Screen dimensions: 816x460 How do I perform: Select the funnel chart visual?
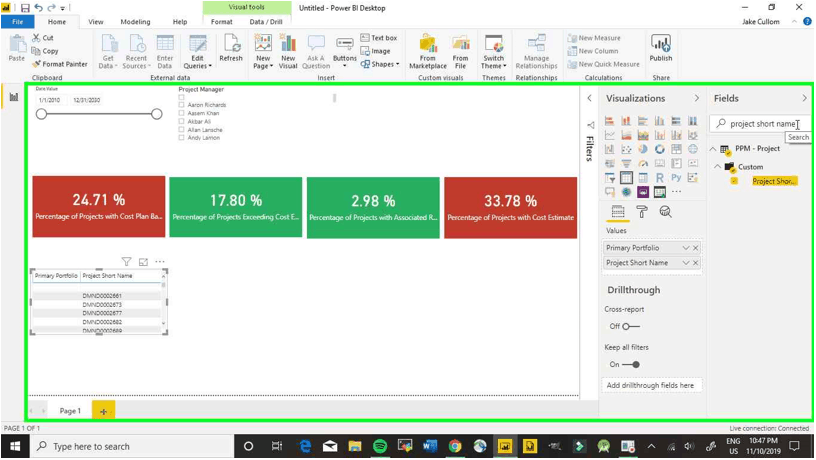coord(626,163)
